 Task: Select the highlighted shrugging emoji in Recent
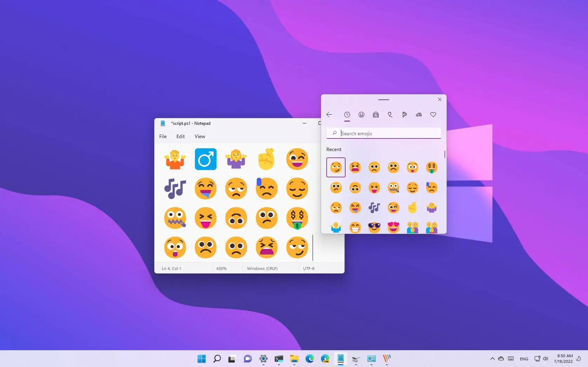(336, 167)
